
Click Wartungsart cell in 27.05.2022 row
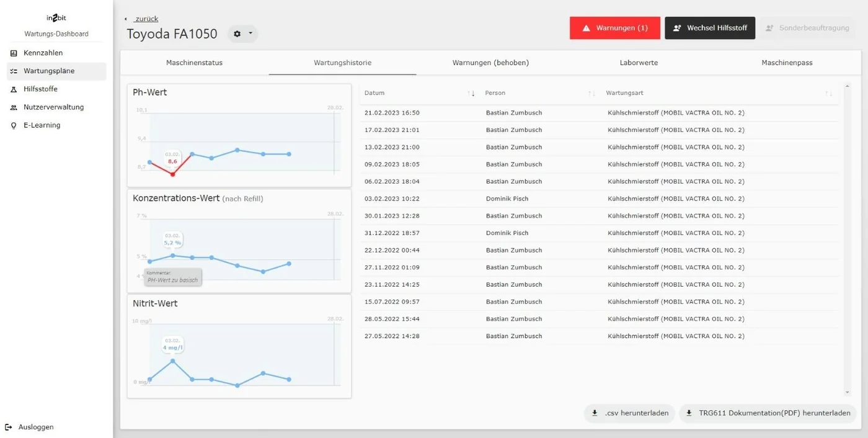pos(676,336)
